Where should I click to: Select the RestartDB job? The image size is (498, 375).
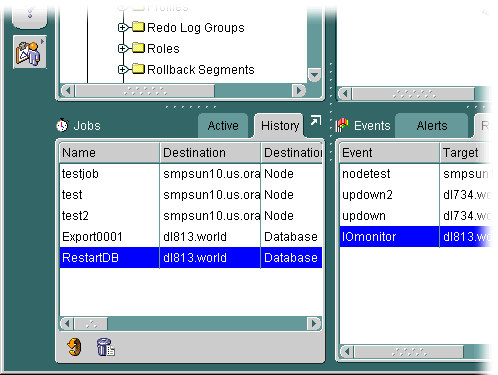coord(191,258)
